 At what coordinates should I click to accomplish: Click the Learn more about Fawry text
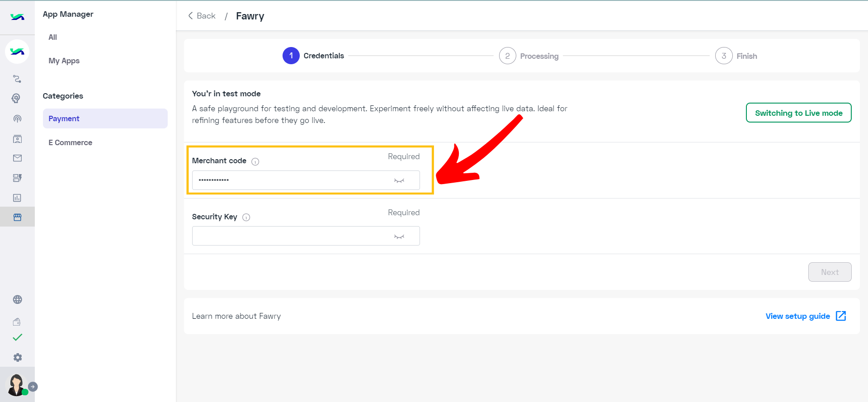236,316
